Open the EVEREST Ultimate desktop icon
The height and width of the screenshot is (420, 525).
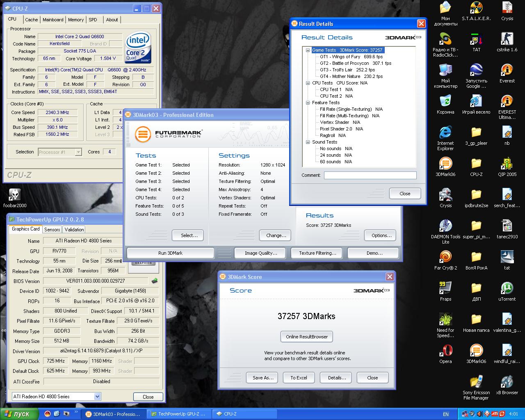click(507, 107)
